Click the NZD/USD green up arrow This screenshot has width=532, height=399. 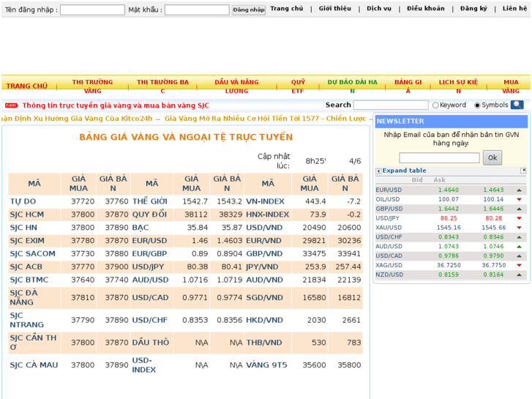click(519, 275)
